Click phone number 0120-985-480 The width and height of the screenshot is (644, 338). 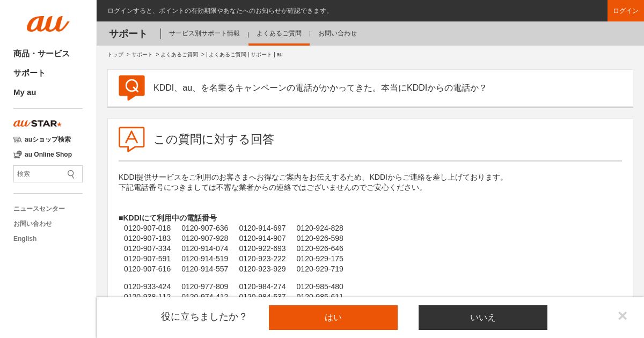tap(320, 286)
